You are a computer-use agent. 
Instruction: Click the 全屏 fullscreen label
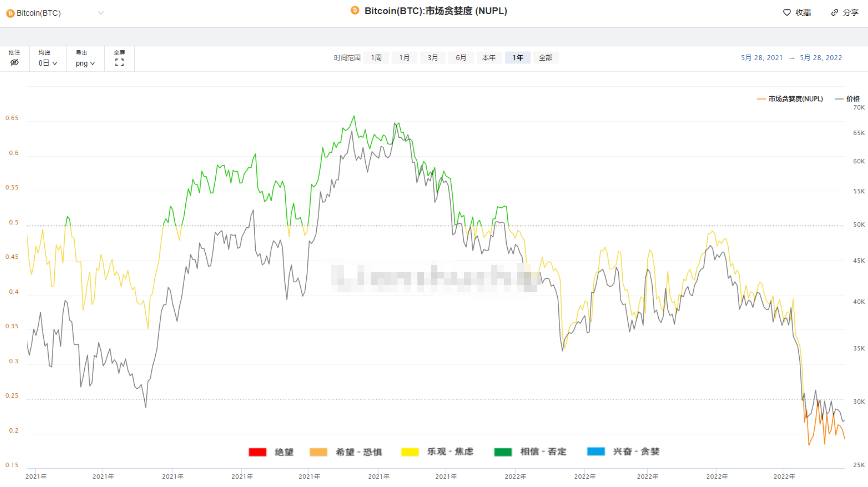pyautogui.click(x=119, y=53)
